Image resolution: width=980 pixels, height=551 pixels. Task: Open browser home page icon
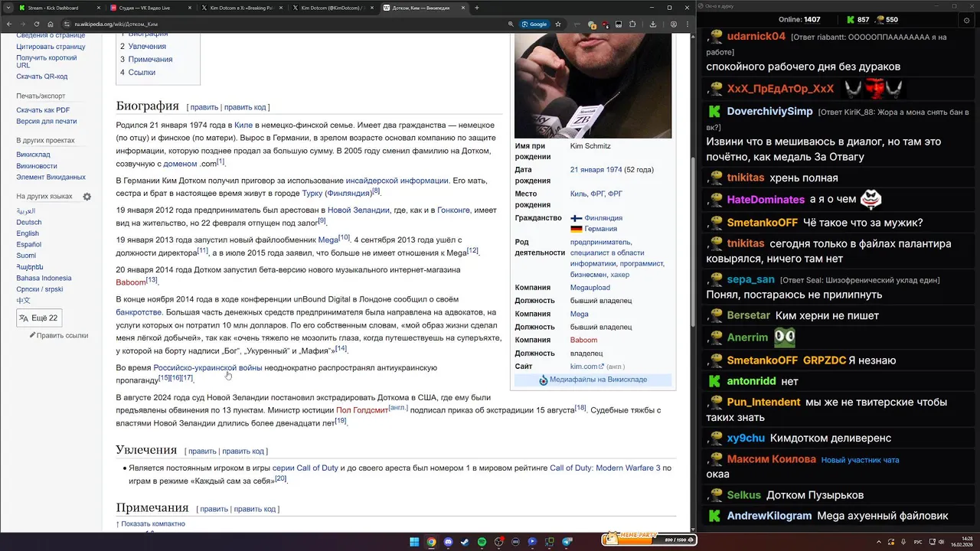coord(51,24)
